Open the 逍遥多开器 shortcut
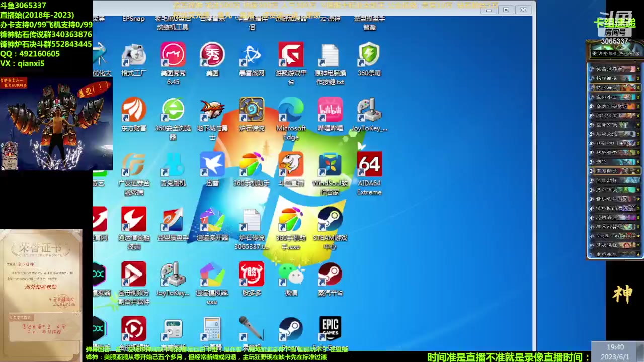 click(212, 225)
